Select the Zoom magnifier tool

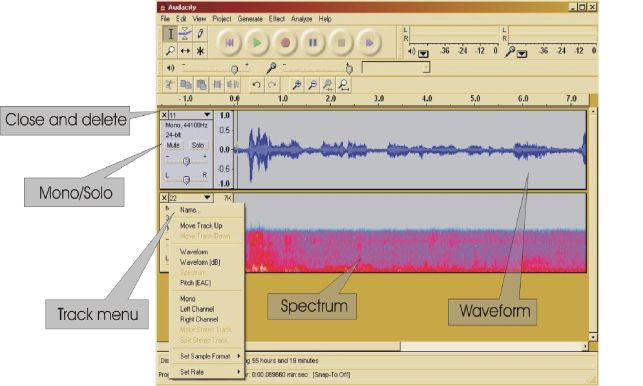[x=170, y=51]
